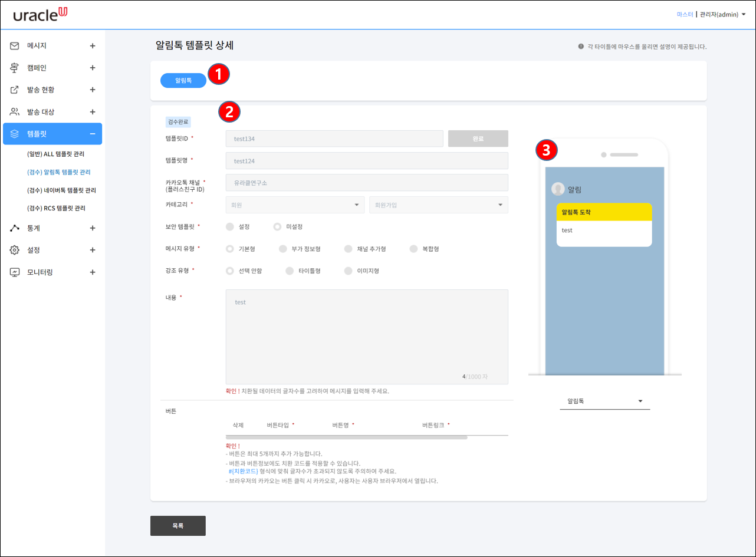
Task: Click the 내용 text area
Action: point(367,337)
